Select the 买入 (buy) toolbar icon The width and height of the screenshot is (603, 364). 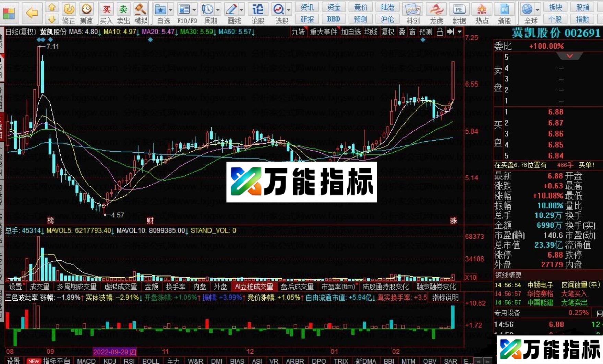(x=107, y=9)
